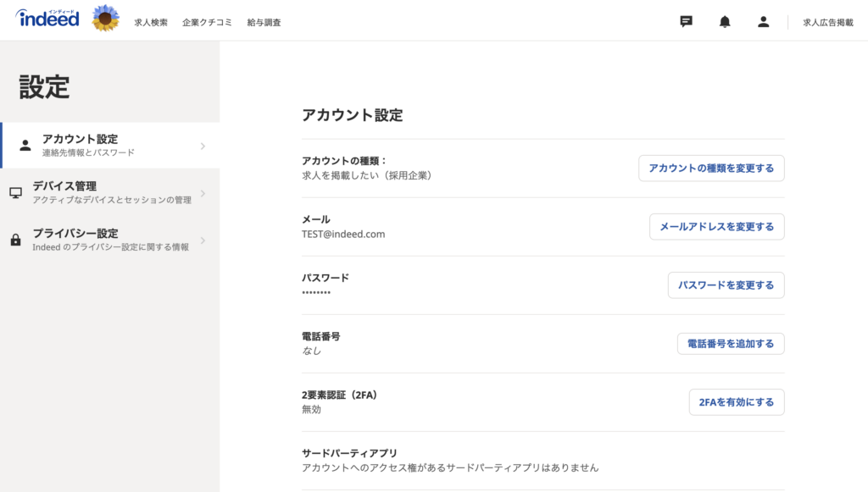868x492 pixels.
Task: Open 給与調査 in top navigation
Action: [x=264, y=23]
